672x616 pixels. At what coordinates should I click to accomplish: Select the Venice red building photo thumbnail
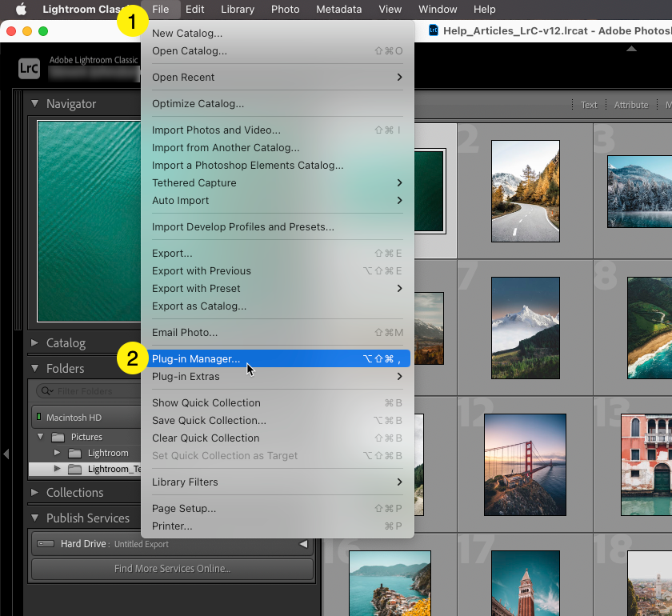pos(646,465)
